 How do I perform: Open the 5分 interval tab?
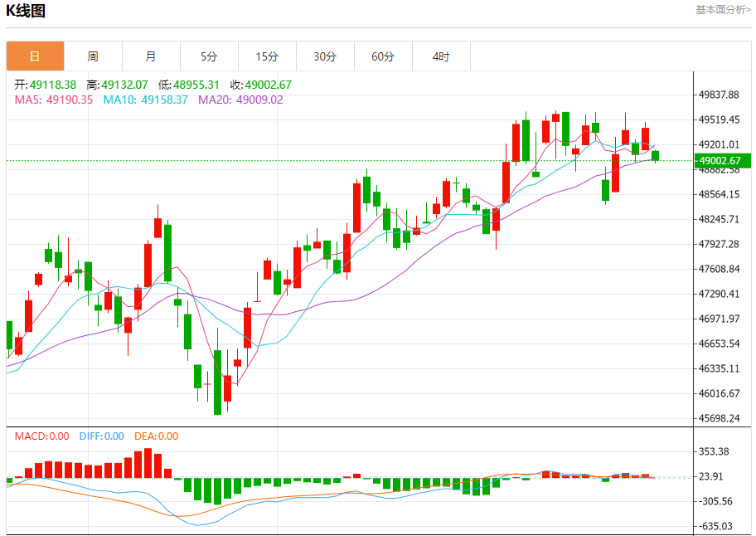pos(209,56)
